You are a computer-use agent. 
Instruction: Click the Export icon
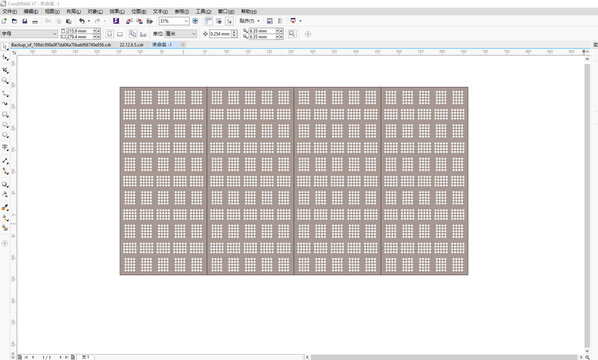click(140, 21)
